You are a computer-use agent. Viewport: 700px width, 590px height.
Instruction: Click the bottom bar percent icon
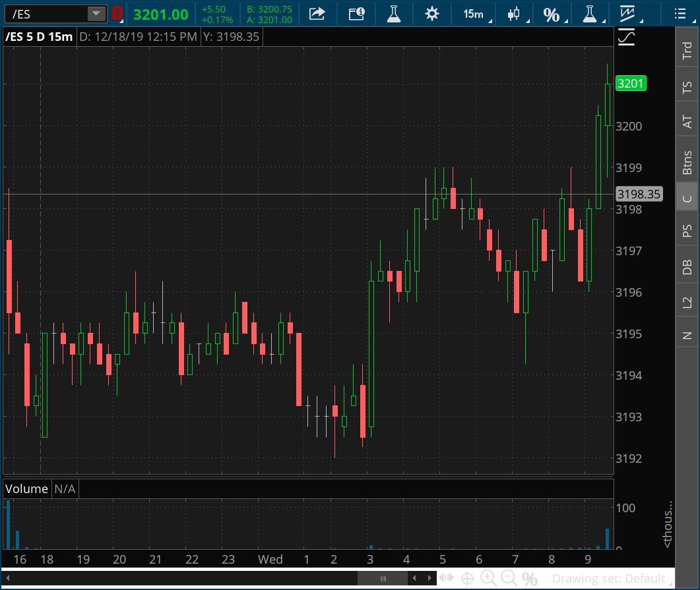point(530,579)
